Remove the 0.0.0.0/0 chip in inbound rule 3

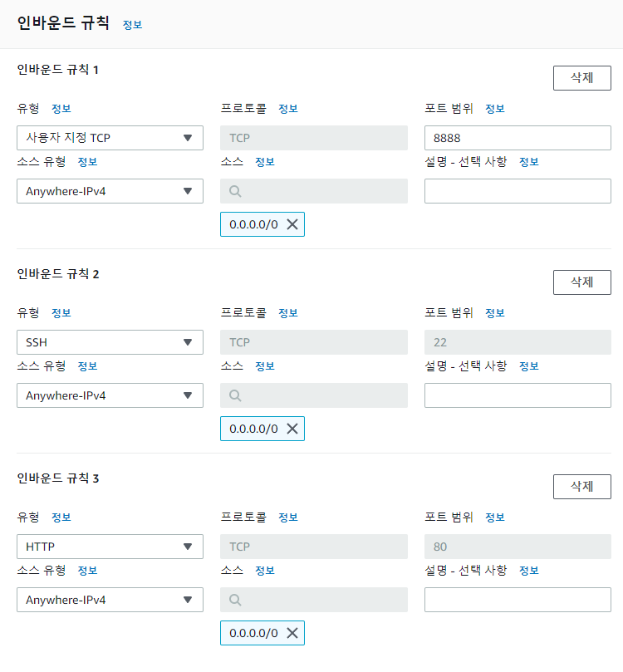292,633
